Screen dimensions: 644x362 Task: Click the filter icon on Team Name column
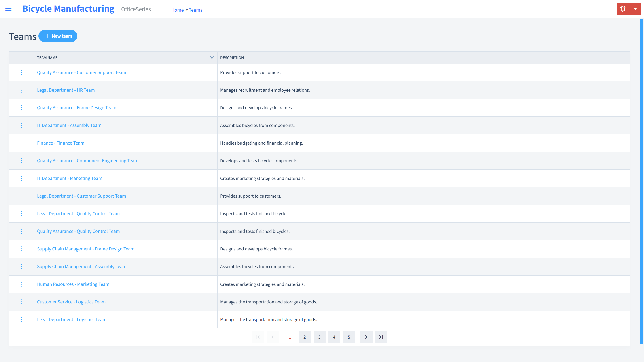(x=212, y=57)
